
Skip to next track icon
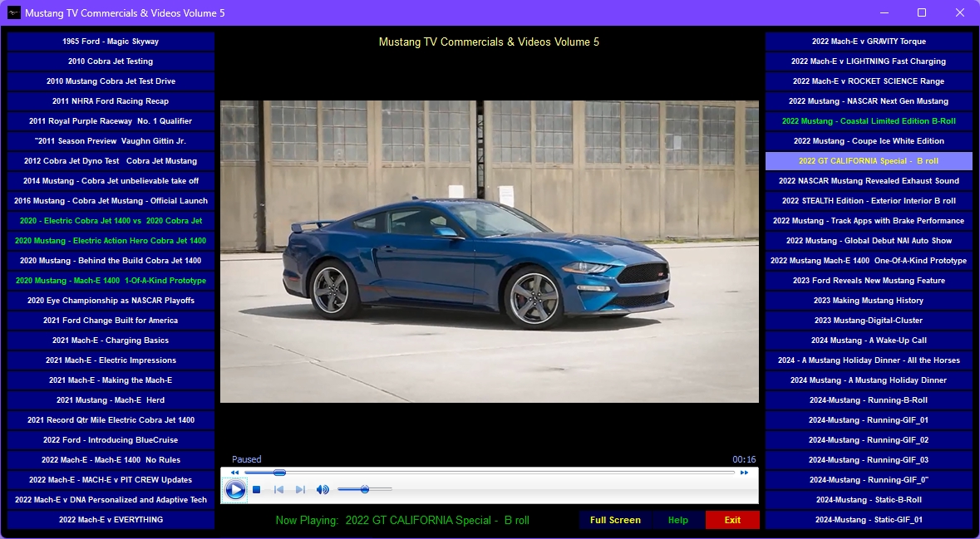pos(300,490)
